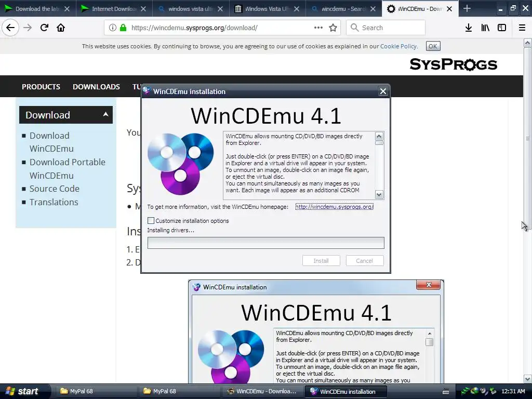Switch to 'WinCDEmu - Downloa...' taskbar item
The image size is (532, 399).
[x=262, y=391]
